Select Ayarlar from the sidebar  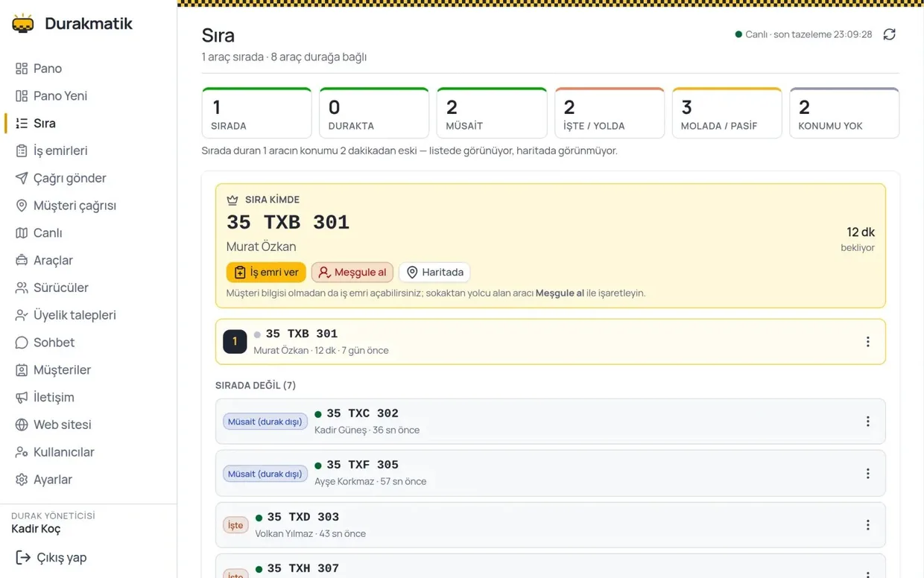tap(88, 480)
